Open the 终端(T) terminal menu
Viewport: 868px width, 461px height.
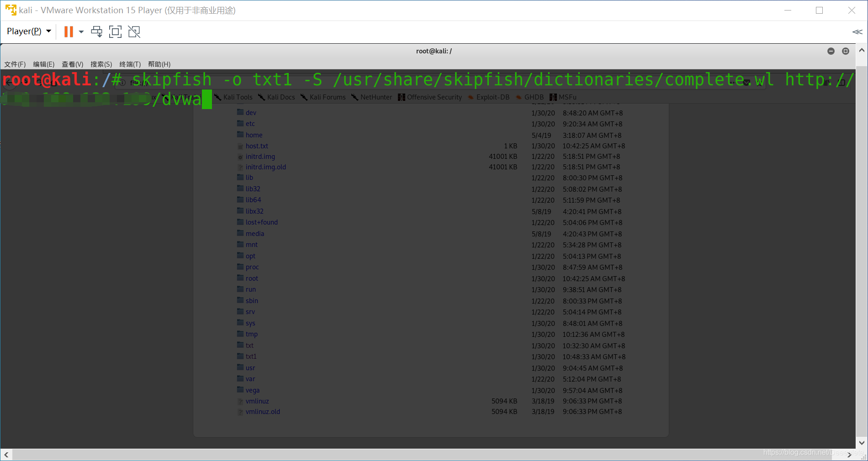[130, 64]
